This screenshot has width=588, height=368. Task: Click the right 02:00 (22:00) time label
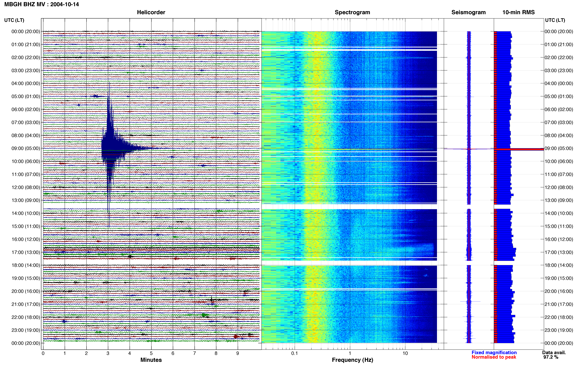559,57
